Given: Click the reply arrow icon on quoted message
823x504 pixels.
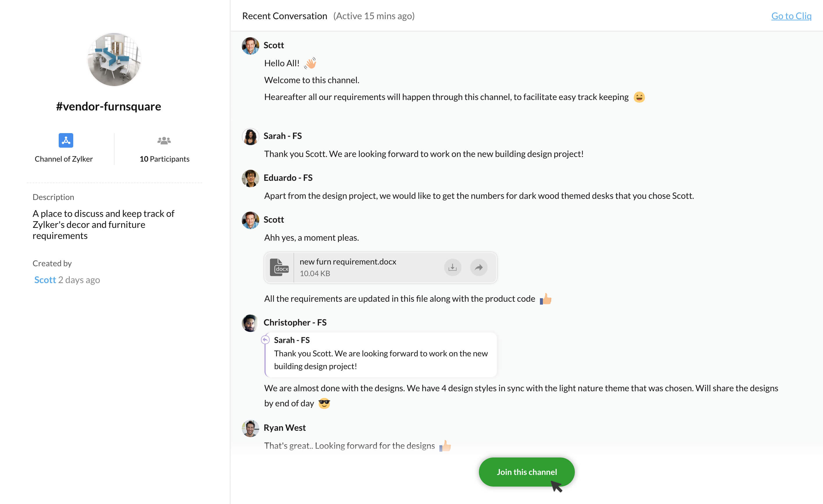Looking at the screenshot, I should [x=265, y=340].
